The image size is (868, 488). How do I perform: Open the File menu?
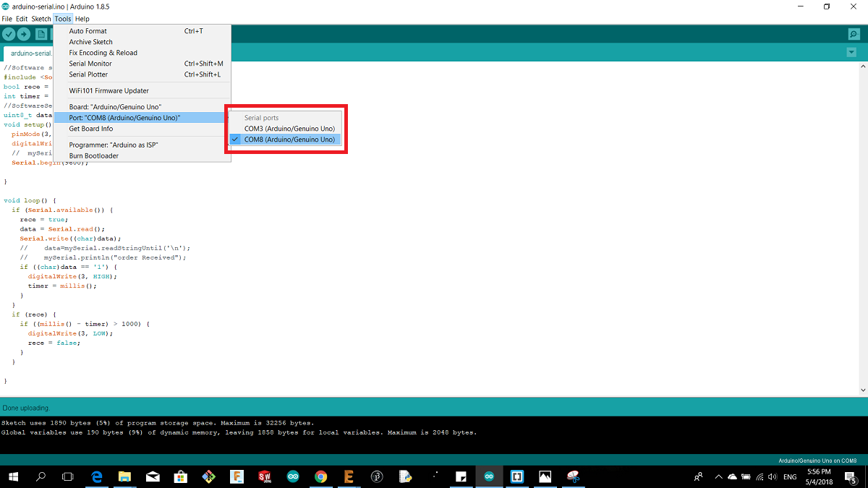pos(7,19)
